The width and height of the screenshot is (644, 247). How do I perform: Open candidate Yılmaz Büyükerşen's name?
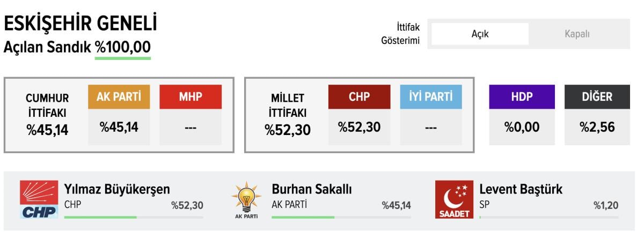pyautogui.click(x=117, y=189)
